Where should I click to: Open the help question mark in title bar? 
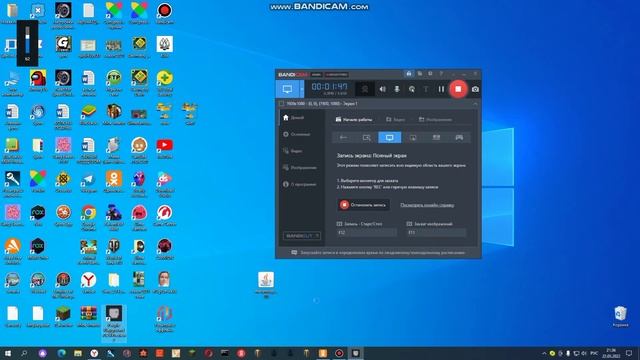pos(441,74)
